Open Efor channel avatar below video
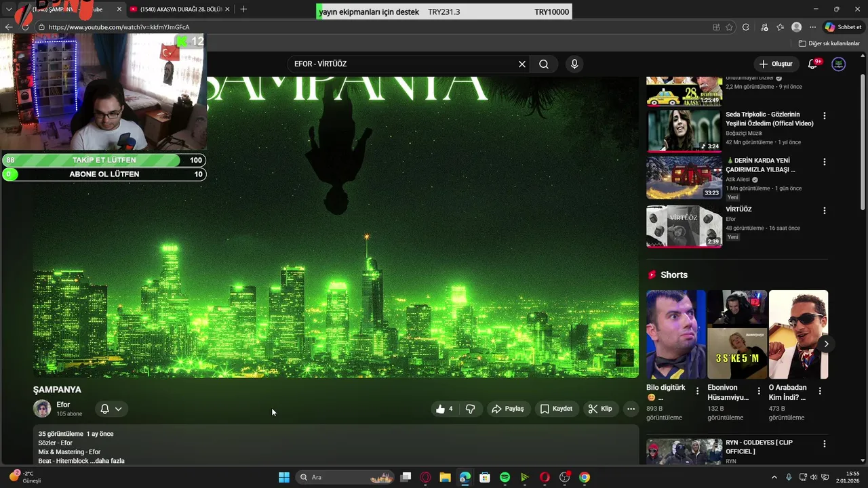Screen dimensions: 868x488 pyautogui.click(x=42, y=409)
